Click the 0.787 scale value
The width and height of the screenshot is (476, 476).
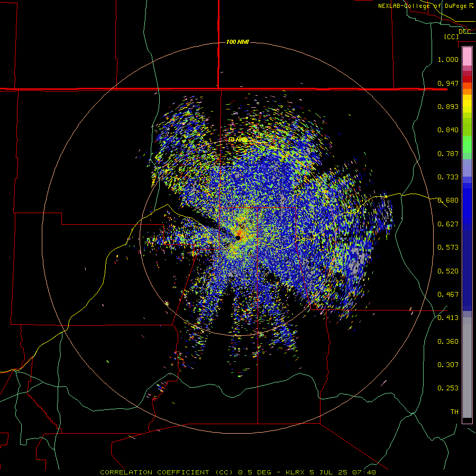coord(448,153)
